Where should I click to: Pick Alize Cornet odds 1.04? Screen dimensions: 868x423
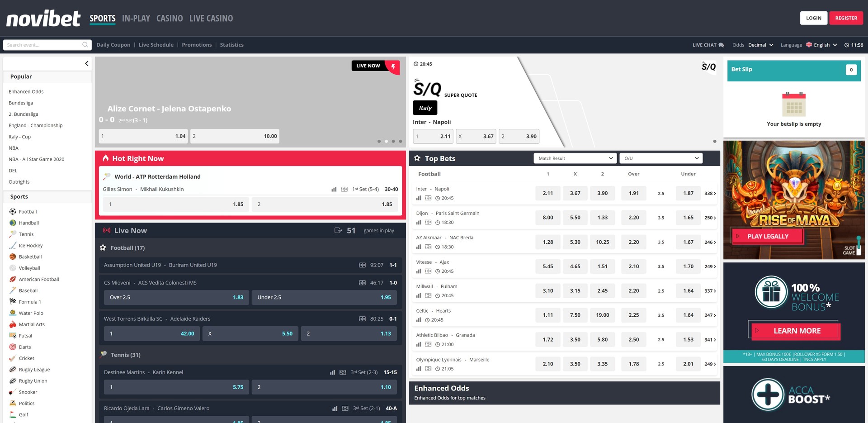pos(143,136)
